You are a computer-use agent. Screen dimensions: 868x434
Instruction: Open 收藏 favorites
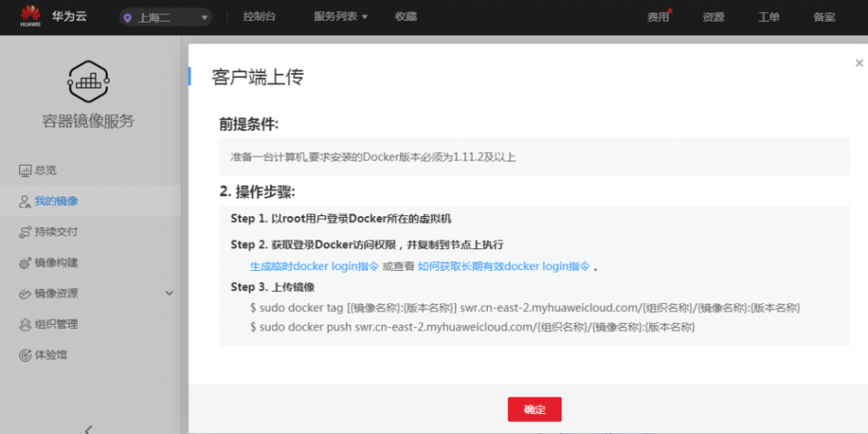(x=405, y=16)
